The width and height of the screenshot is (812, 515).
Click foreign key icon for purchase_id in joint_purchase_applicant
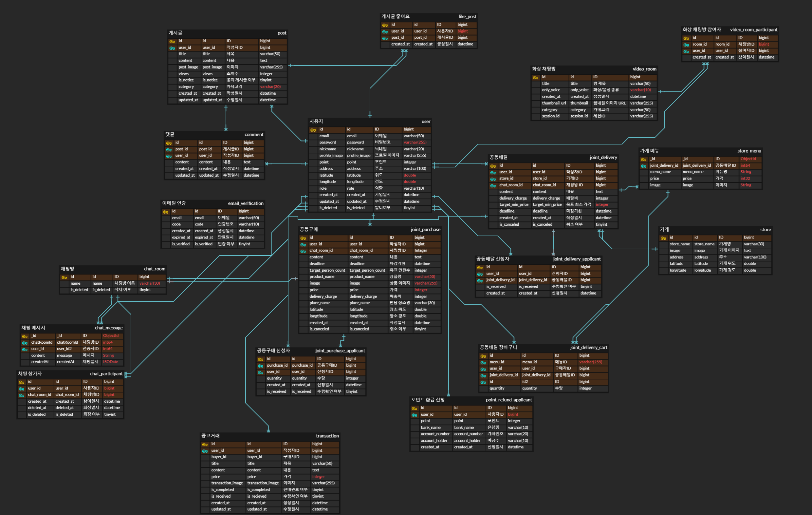[261, 366]
